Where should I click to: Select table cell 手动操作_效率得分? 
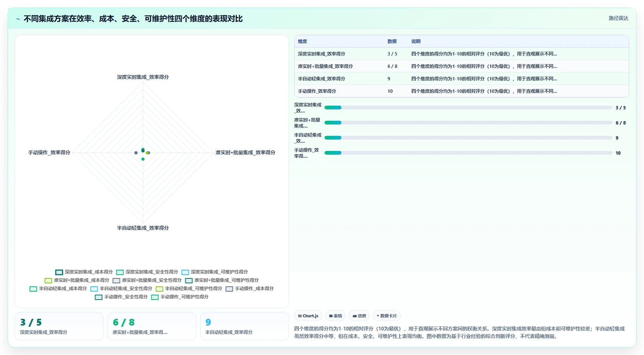click(x=317, y=91)
